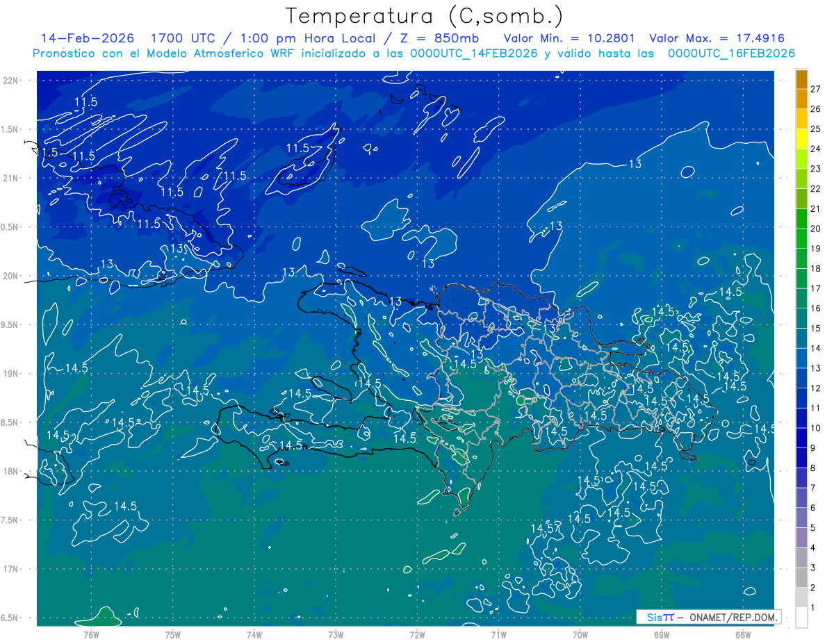This screenshot has height=644, width=834.
Task: Click the "74W" longitude label
Action: coord(254,634)
